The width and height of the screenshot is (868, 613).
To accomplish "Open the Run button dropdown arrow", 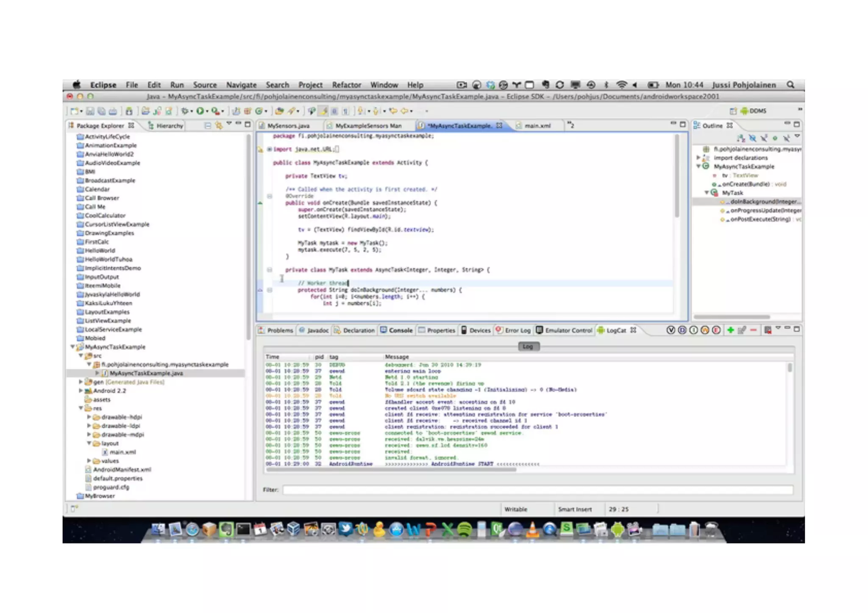I will tap(207, 111).
